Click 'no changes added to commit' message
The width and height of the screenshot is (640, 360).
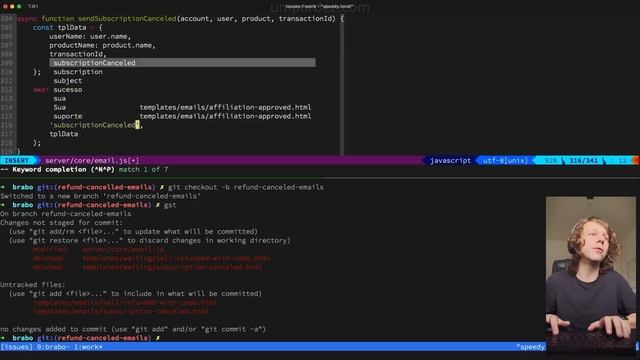click(x=133, y=329)
